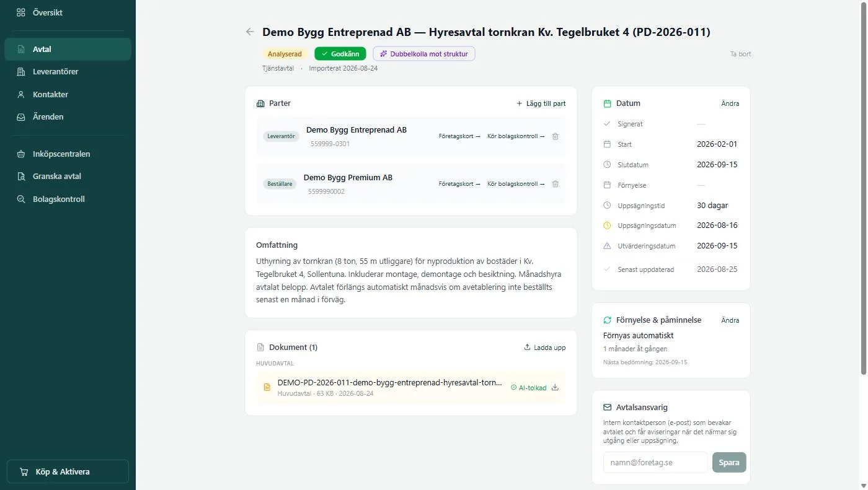Open Företagskort for Demo Bygg Entreprenad AB
The image size is (868, 490).
tap(459, 136)
